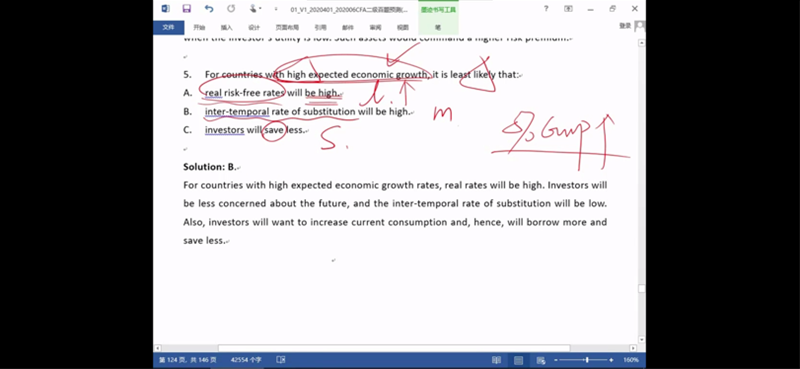Open the Word Help question mark icon
Viewport: 800px width, 369px height.
[546, 9]
